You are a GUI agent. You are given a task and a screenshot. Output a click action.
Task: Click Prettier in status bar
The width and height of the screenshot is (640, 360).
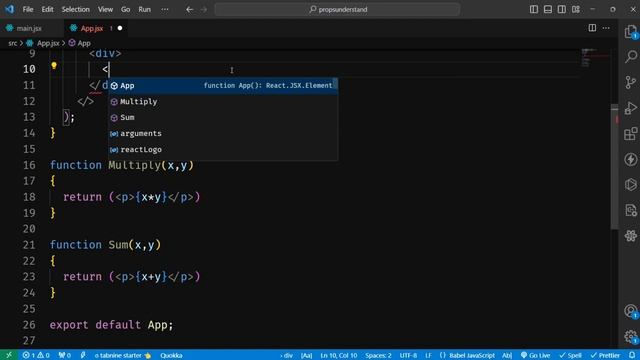(x=605, y=355)
